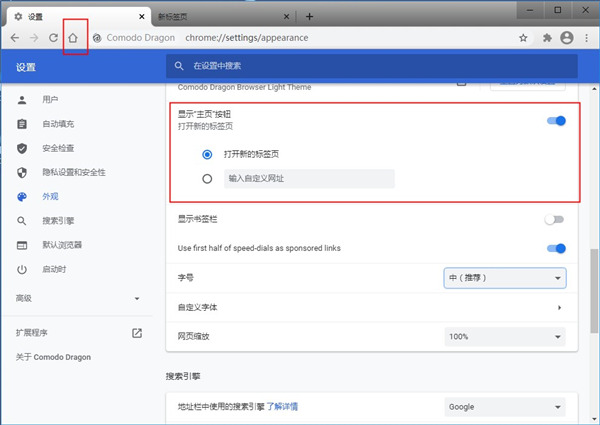Open the 网页缩放 100% zoom dropdown

505,337
